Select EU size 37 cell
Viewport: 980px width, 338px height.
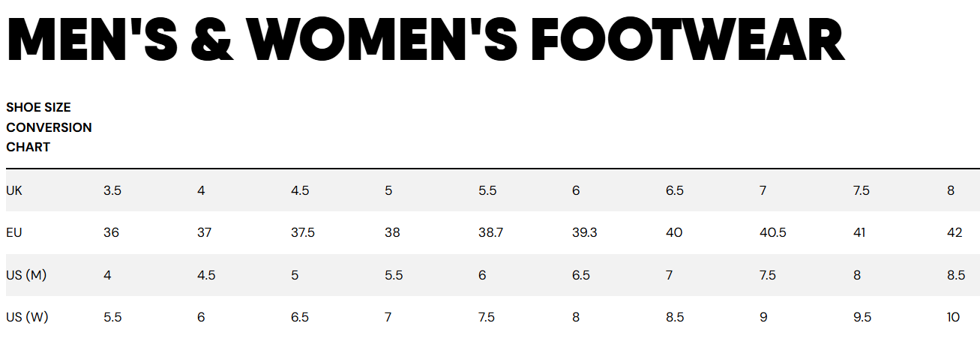(x=205, y=232)
